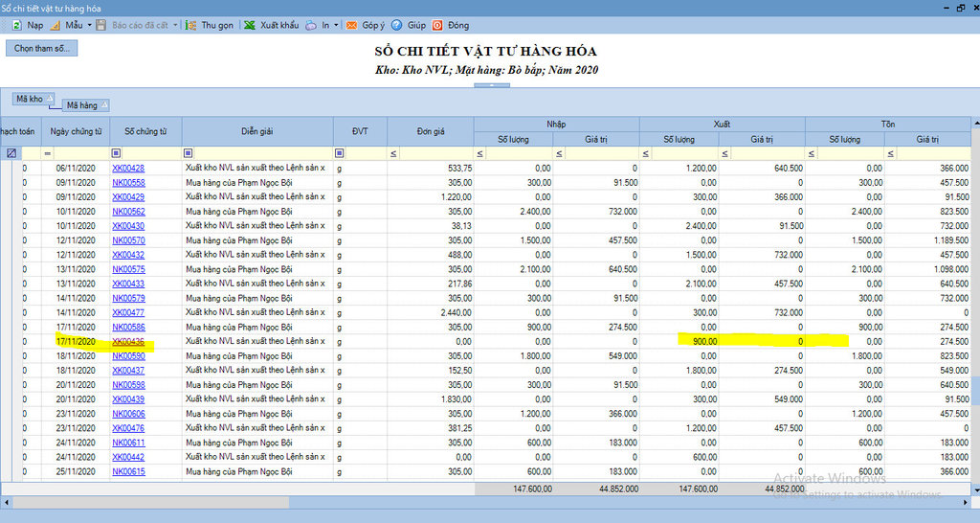Open voucher link XK00428
The height and width of the screenshot is (523, 980).
pyautogui.click(x=128, y=169)
